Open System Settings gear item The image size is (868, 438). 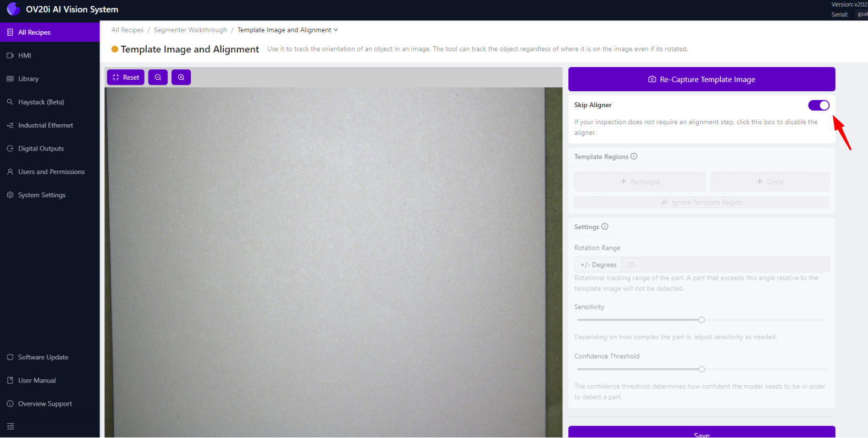(x=41, y=195)
